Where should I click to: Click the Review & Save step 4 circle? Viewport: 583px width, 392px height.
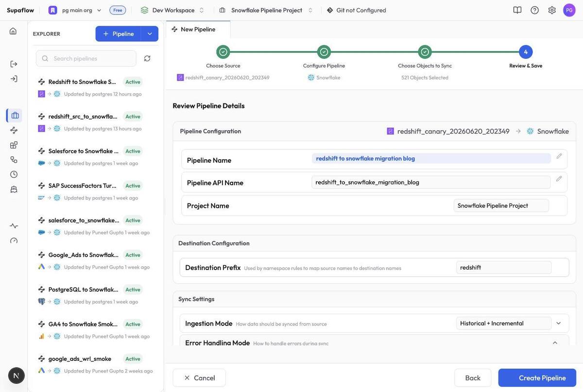[526, 52]
